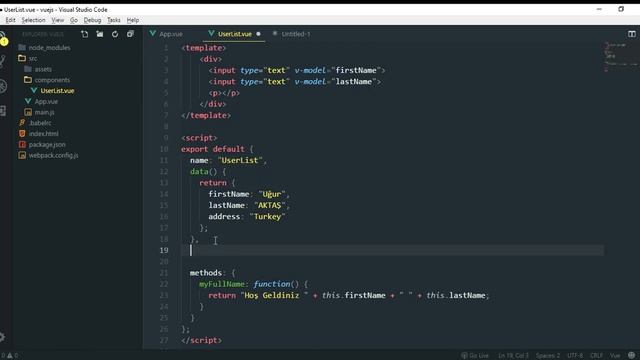Refresh the Explorer file tree
Viewport: 640px width, 360px height.
pos(115,34)
